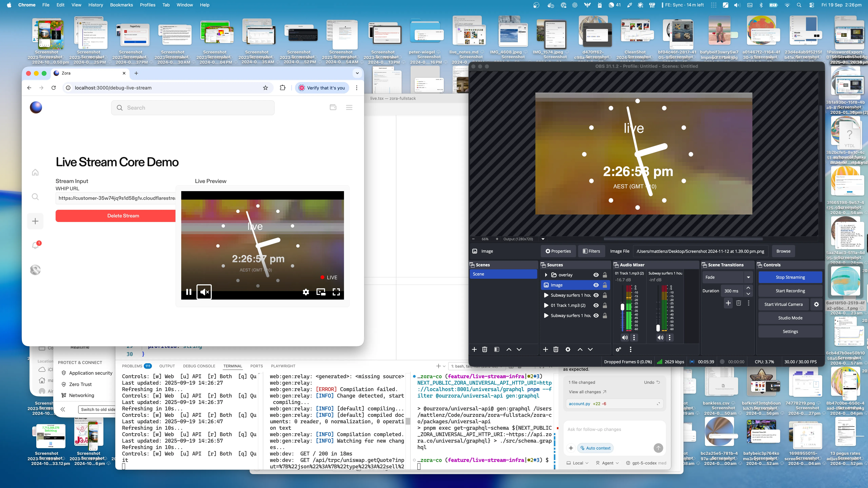Open Chrome Extensions puzzle icon
Screen dimensions: 868x488
282,88
